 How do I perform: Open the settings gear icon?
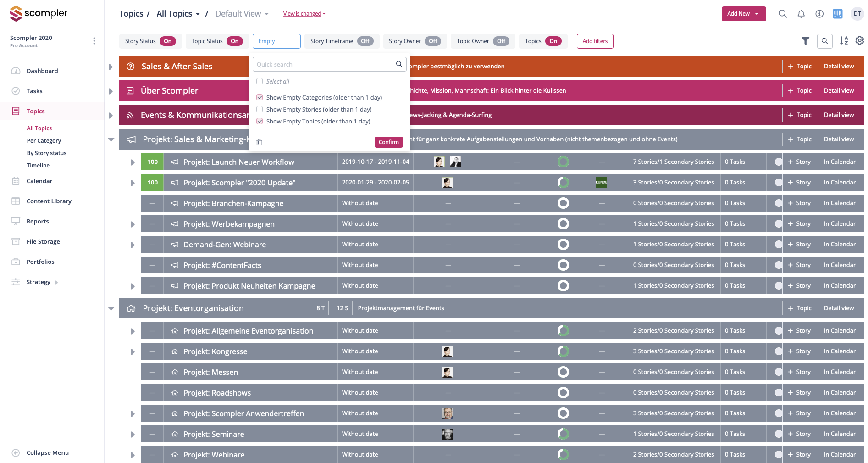click(x=860, y=41)
